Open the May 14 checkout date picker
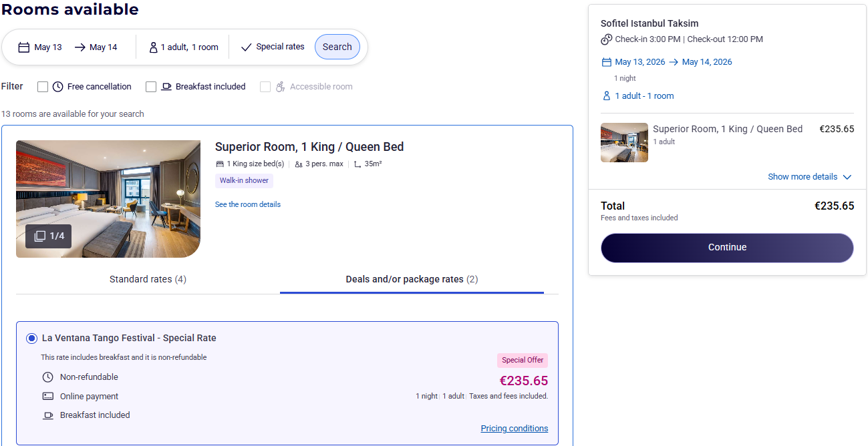The height and width of the screenshot is (446, 868). point(96,47)
